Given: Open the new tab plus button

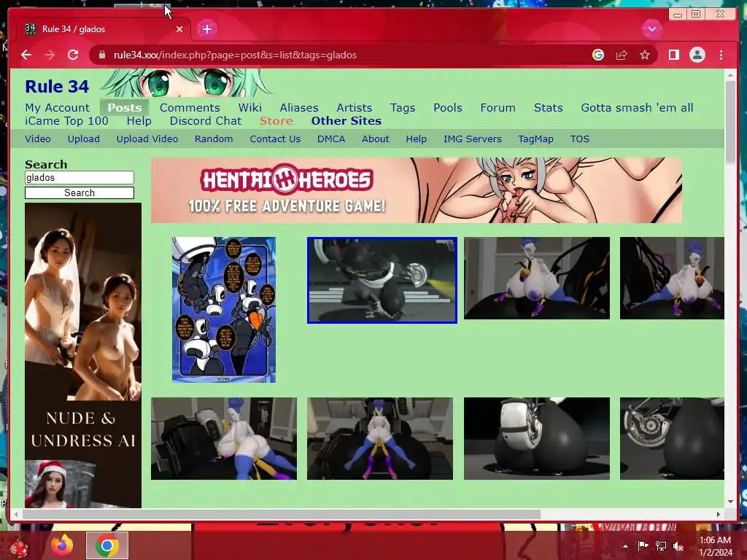Looking at the screenshot, I should (206, 29).
